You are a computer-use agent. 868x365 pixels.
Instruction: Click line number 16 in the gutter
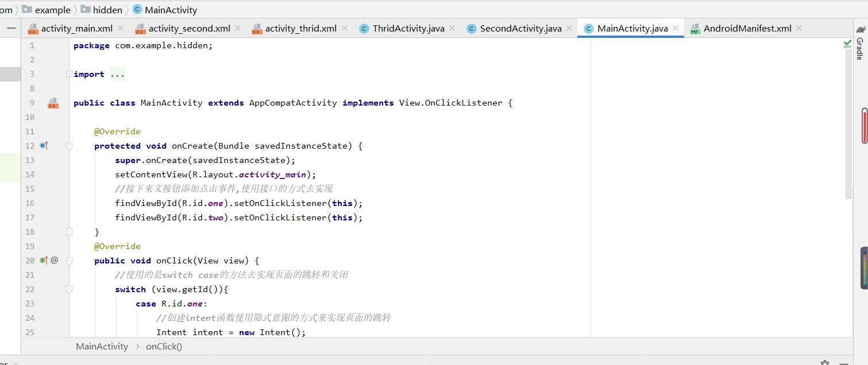click(x=30, y=203)
